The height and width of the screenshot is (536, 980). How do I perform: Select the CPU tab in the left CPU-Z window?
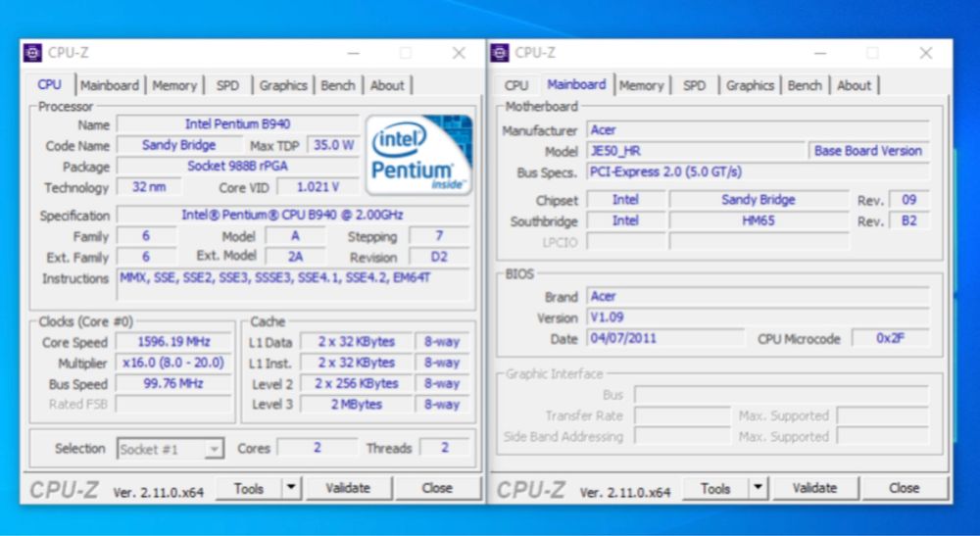pos(49,85)
